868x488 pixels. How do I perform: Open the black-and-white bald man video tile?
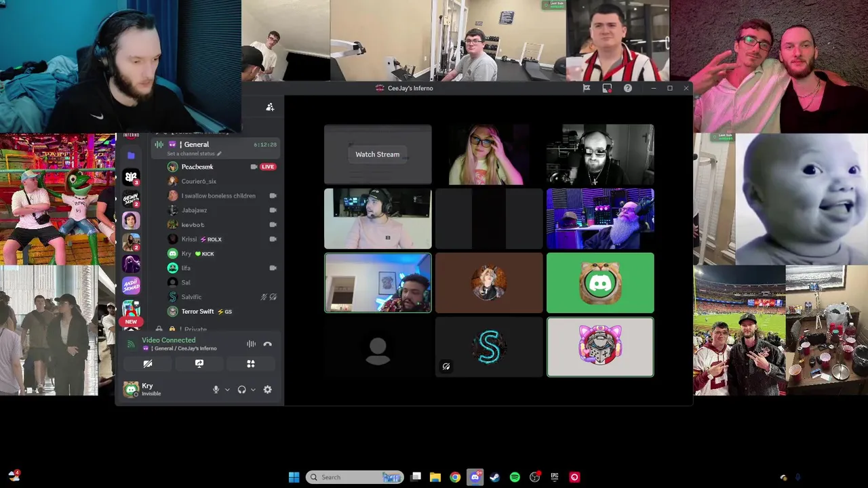(600, 155)
